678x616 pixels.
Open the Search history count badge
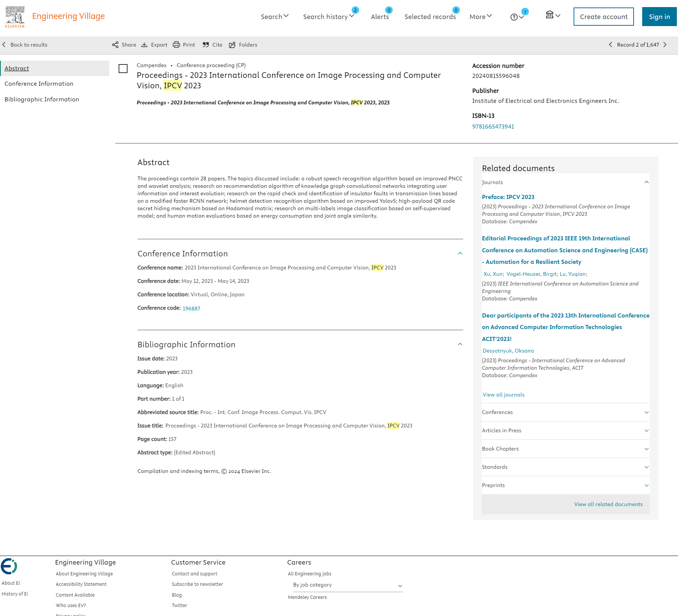pyautogui.click(x=355, y=10)
